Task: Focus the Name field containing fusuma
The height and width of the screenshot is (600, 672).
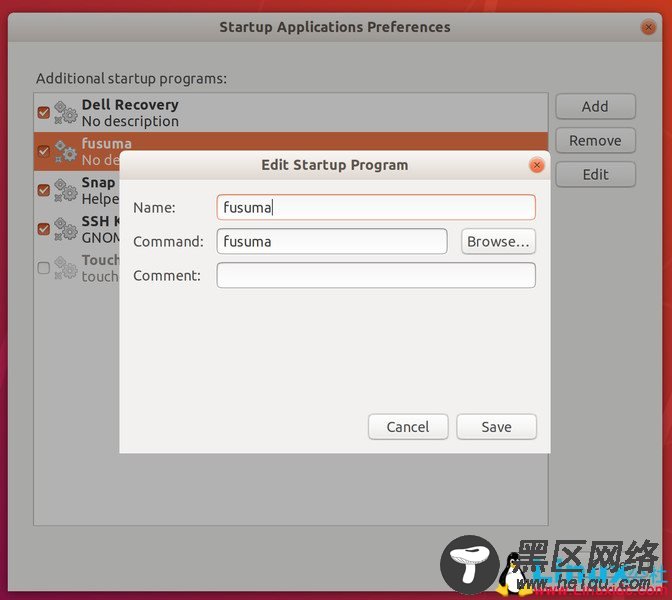Action: coord(376,207)
